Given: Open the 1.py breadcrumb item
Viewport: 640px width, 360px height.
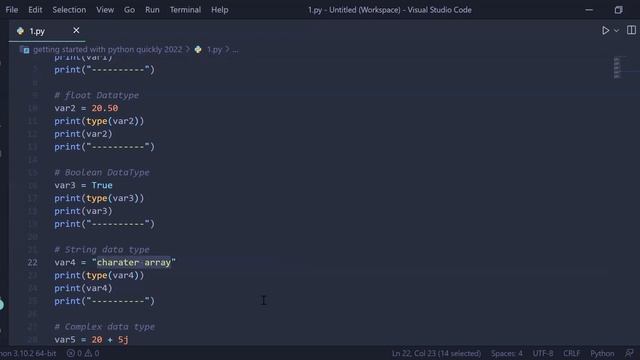Looking at the screenshot, I should [x=214, y=50].
